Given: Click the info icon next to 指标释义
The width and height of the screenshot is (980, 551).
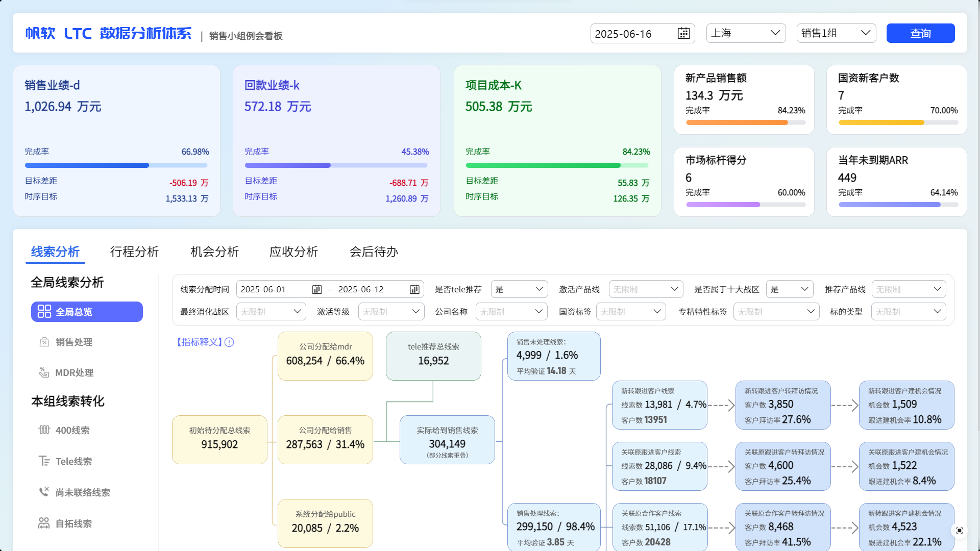Looking at the screenshot, I should (x=229, y=342).
